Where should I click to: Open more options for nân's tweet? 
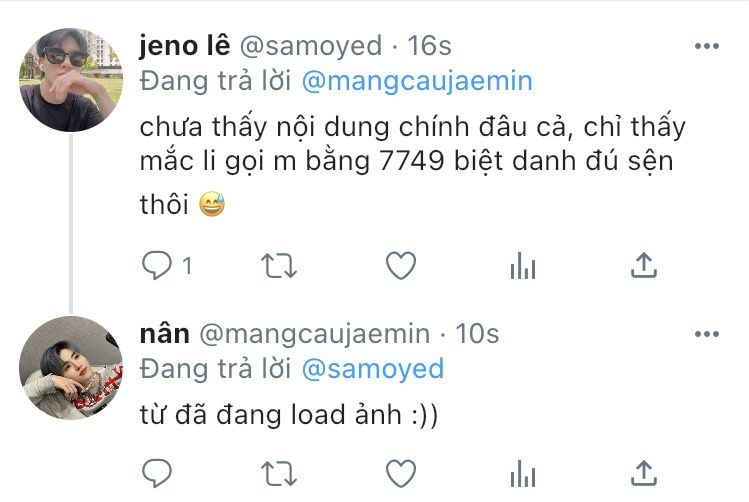click(706, 334)
